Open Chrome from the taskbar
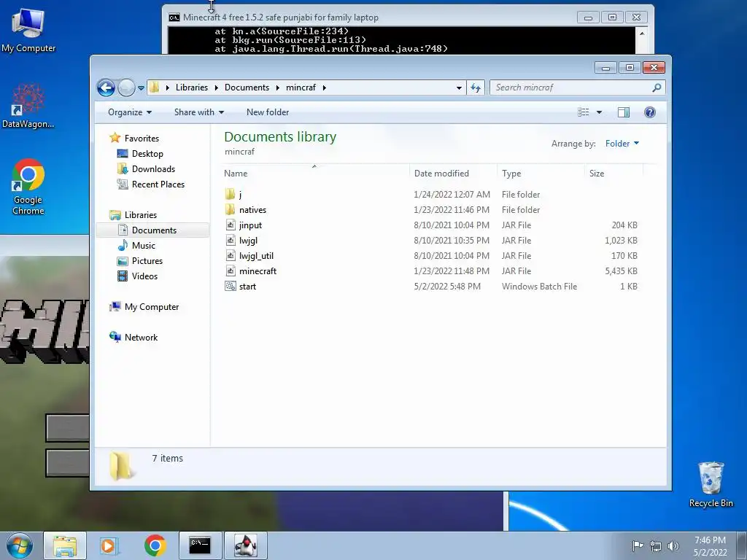747x560 pixels. tap(155, 545)
